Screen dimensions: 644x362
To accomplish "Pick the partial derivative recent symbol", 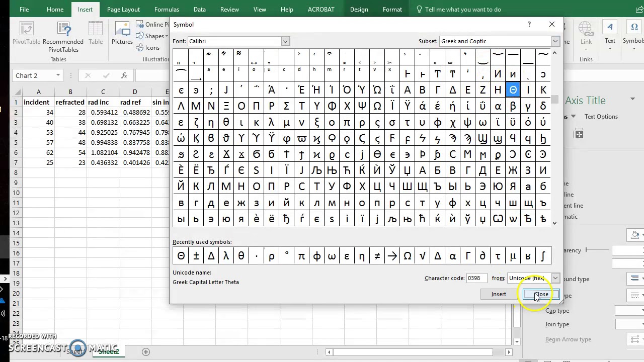I will pyautogui.click(x=482, y=256).
